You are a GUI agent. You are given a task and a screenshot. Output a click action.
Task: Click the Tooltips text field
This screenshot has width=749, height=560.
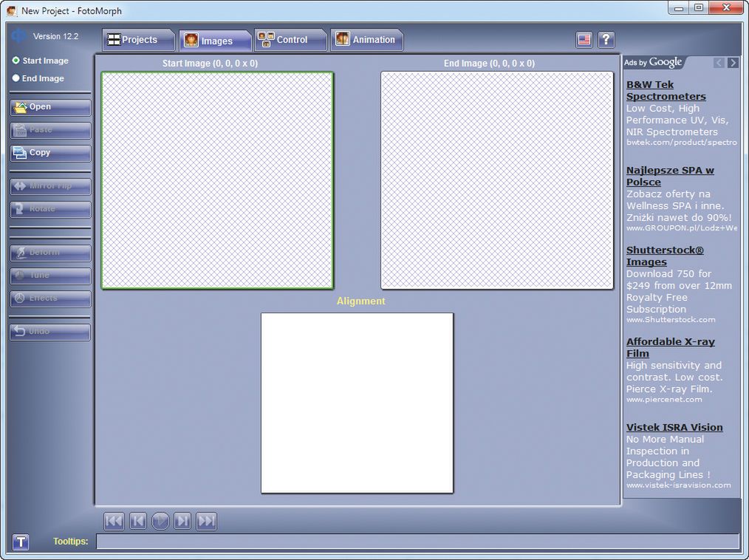click(417, 542)
